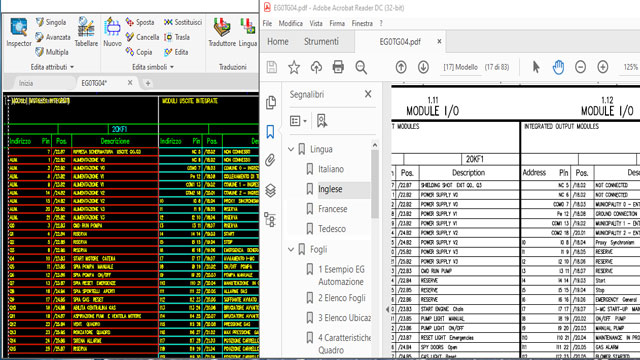Collapse the Lingua bookmark group
Image resolution: width=640 pixels, height=360 pixels.
pyautogui.click(x=291, y=149)
